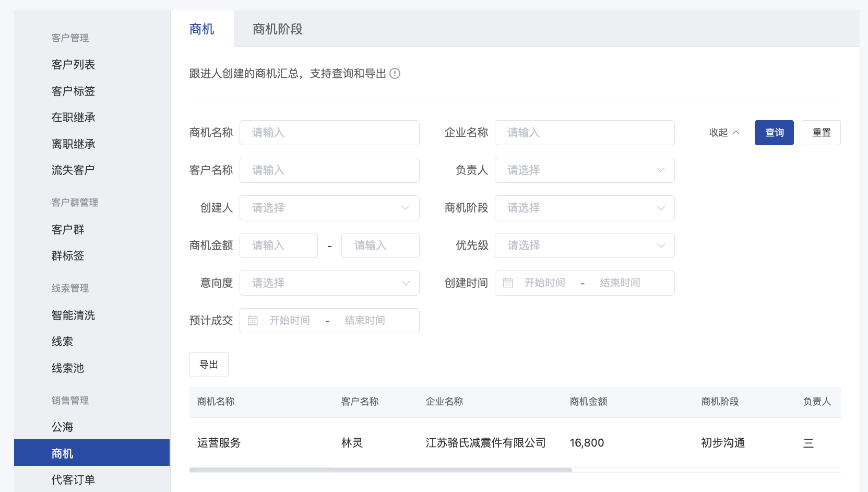Click the minimum 商机金额 input
This screenshot has height=492, width=868.
tap(279, 245)
